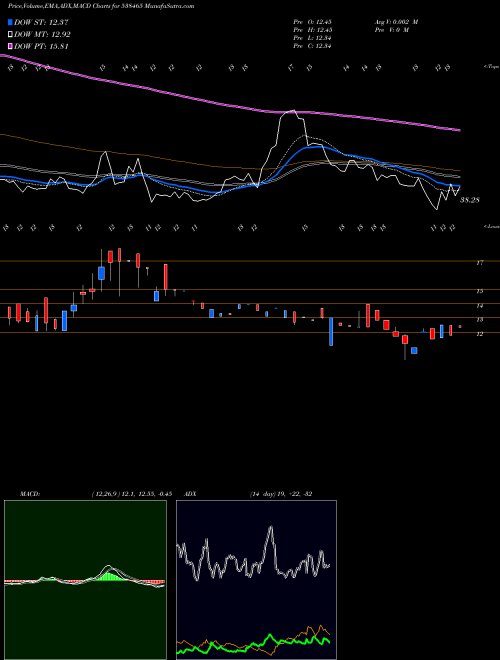Click the price level label 17
500x660 pixels.
coord(479,263)
